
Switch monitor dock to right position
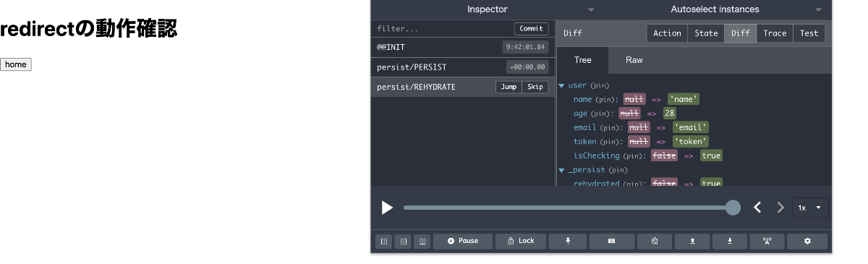[x=402, y=241]
